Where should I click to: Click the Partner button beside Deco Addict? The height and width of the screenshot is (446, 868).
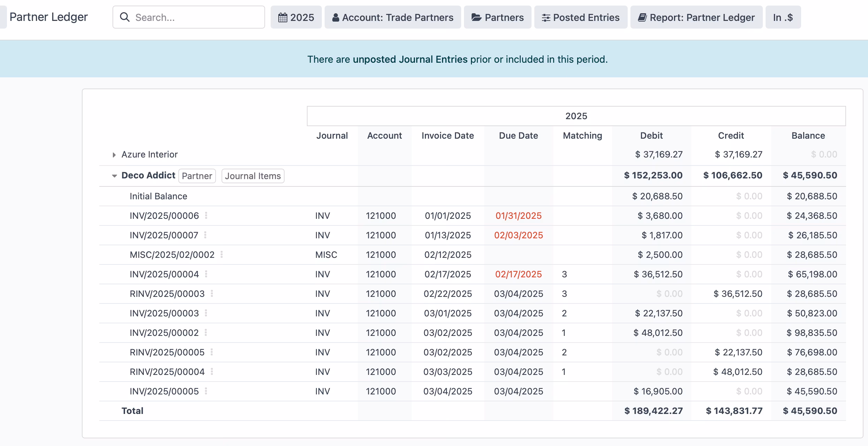pos(197,176)
